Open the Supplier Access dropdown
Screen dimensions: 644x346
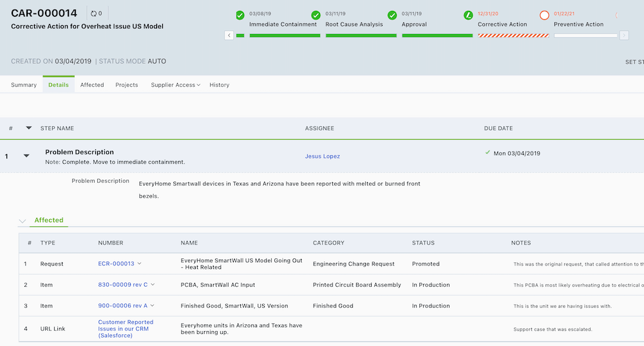pos(176,85)
